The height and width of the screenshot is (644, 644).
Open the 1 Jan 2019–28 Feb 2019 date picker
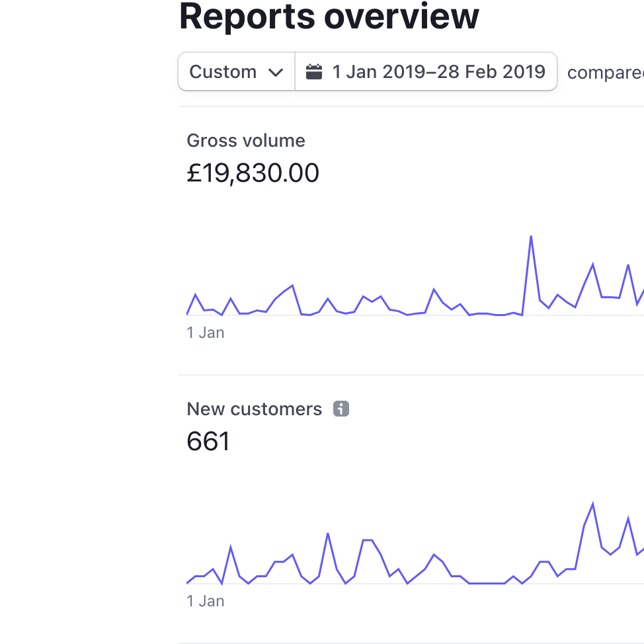click(426, 71)
